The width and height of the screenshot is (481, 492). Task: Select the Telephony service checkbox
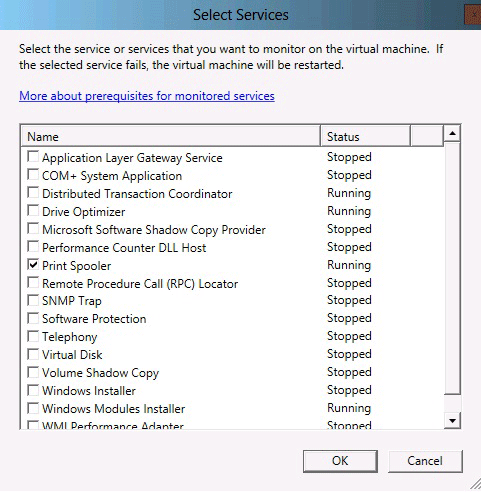[33, 336]
